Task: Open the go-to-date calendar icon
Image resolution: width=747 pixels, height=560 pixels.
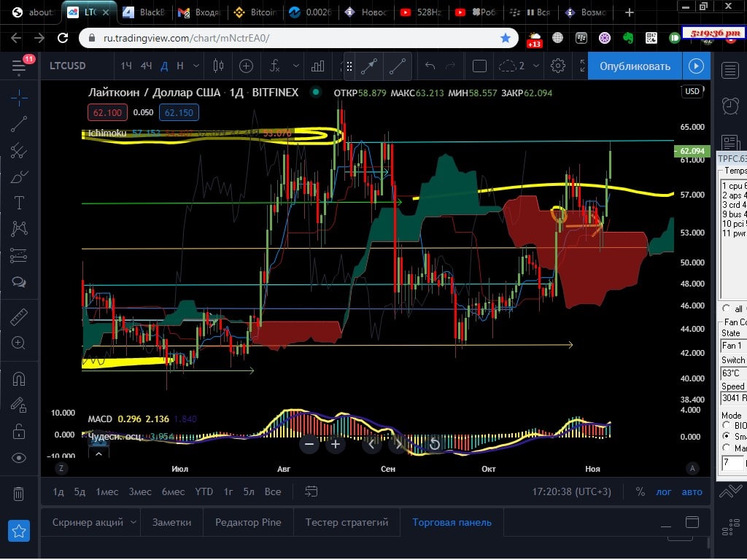Action: (x=311, y=491)
